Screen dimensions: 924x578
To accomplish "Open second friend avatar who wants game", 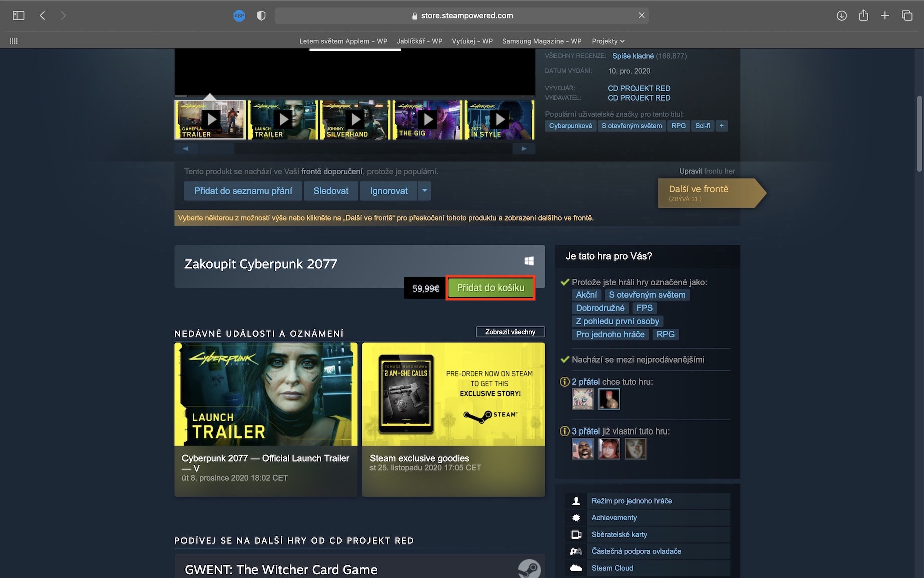I will point(609,399).
